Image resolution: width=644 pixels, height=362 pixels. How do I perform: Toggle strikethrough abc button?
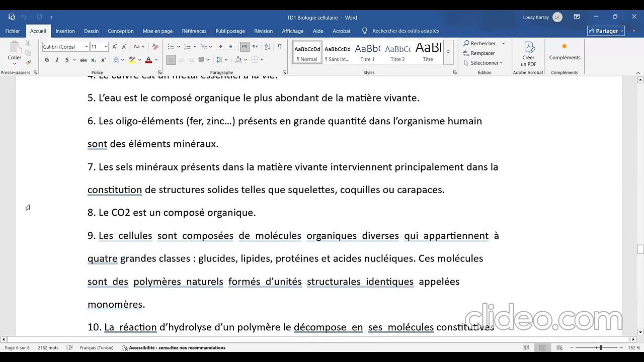click(x=84, y=60)
